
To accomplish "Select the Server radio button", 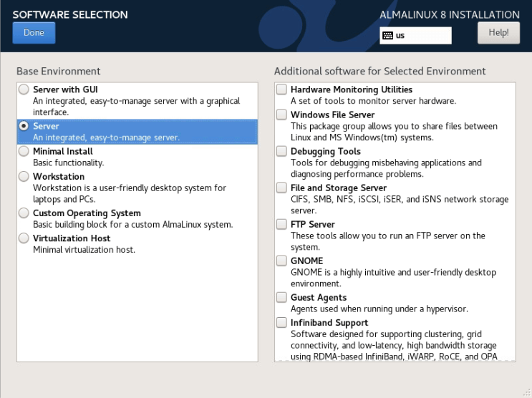I will tap(24, 126).
